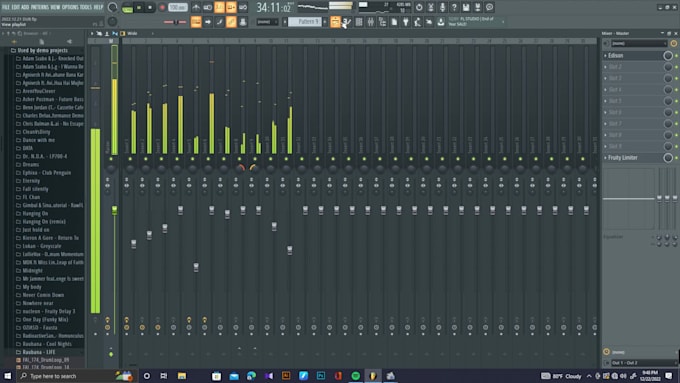
Task: Open the mixer input (none) dropdown
Action: [639, 43]
